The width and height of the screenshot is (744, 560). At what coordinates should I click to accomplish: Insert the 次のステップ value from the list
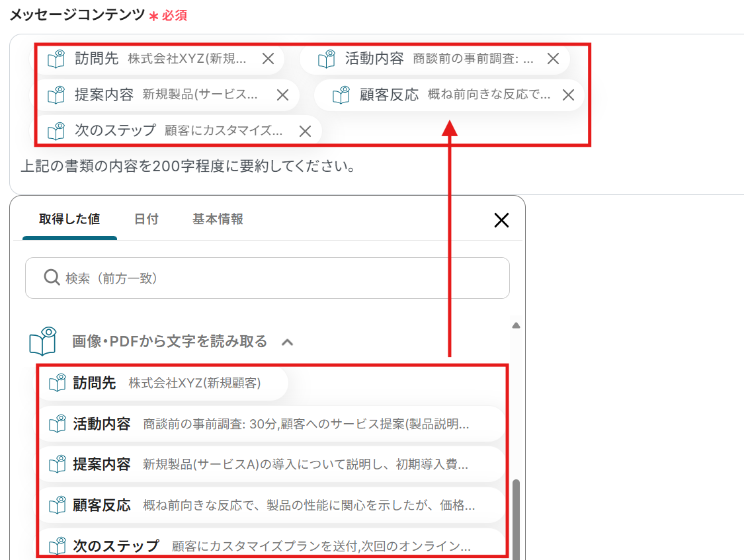coord(270,544)
